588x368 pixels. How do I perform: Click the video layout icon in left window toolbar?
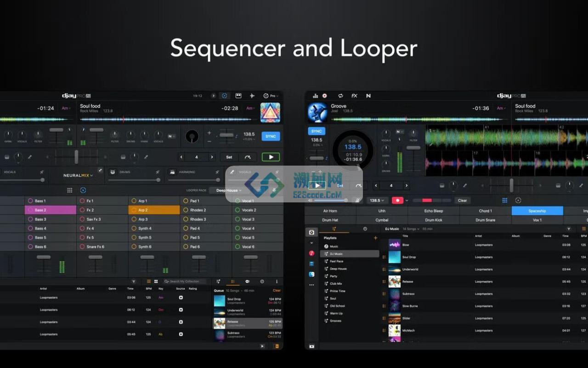point(238,96)
